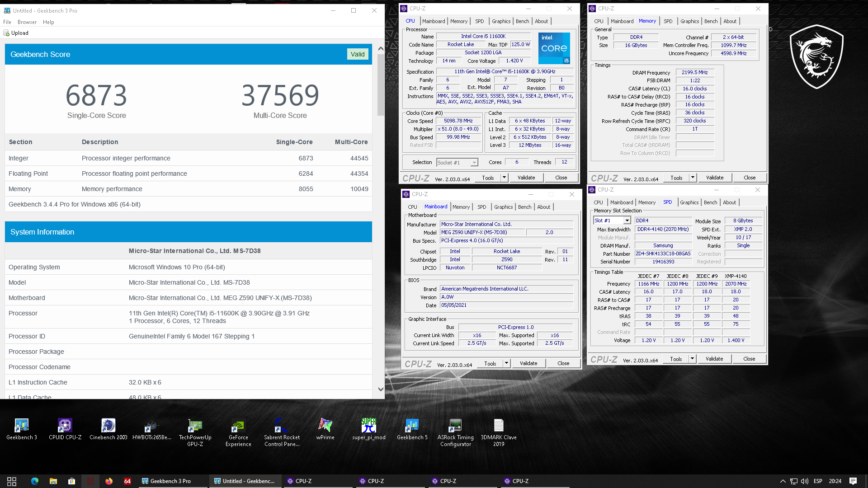Open Cinebench 2003 desktop icon
The image size is (868, 488).
108,429
